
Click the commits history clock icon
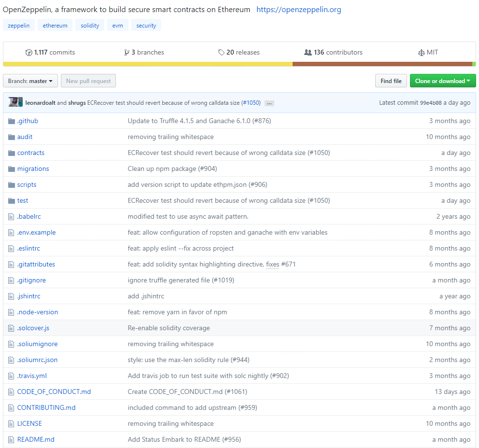[x=28, y=53]
